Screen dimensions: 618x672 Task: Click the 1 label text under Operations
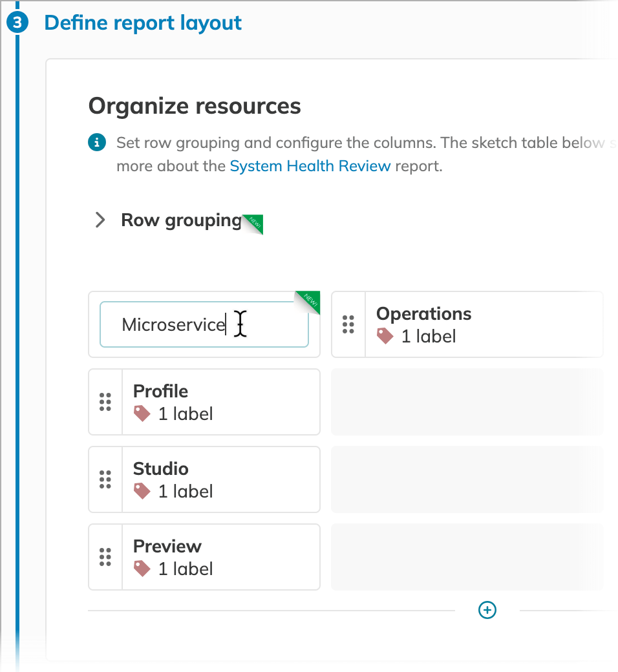pyautogui.click(x=427, y=336)
